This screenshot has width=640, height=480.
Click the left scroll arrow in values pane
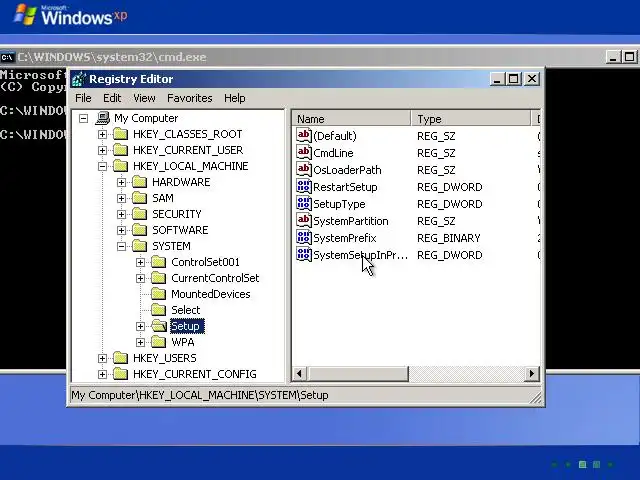(300, 373)
